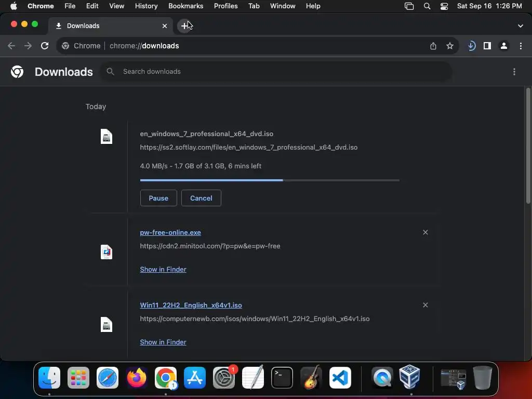Click the Stage Manager menu bar icon
532x399 pixels.
click(x=409, y=6)
